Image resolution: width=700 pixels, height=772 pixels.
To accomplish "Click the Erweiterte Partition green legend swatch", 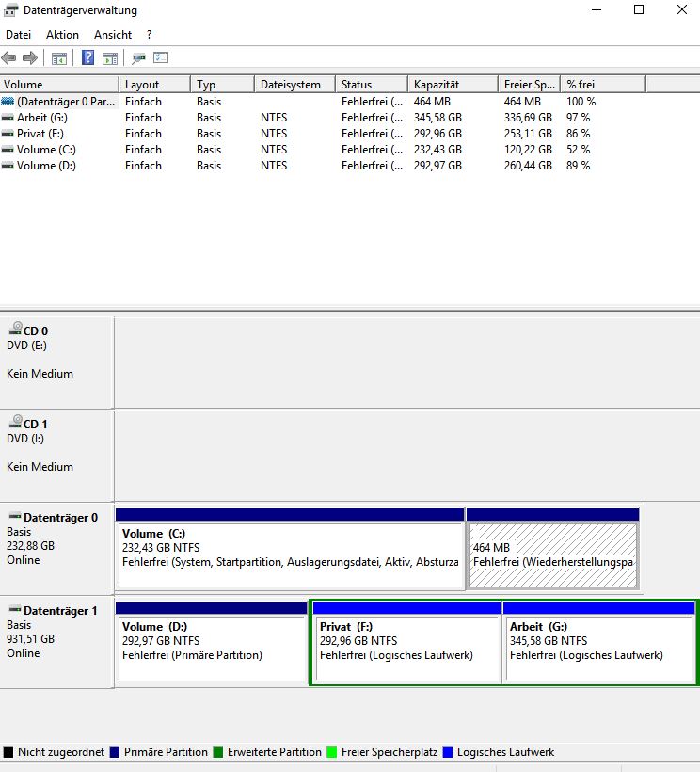I will tap(218, 752).
